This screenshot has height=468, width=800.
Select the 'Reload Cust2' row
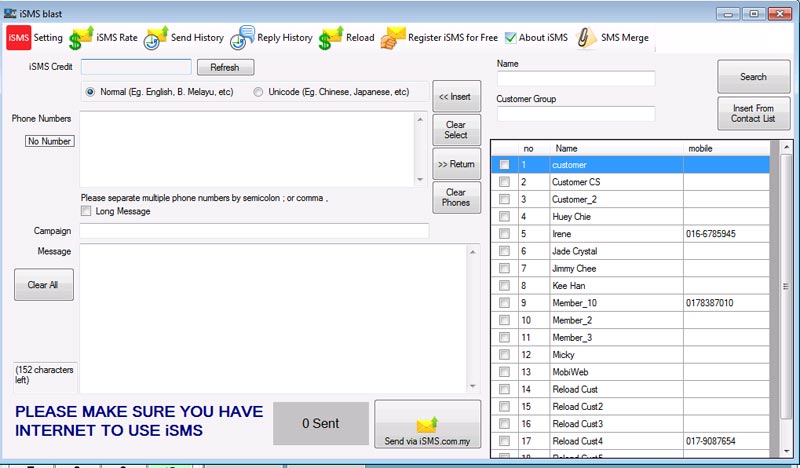[630, 406]
